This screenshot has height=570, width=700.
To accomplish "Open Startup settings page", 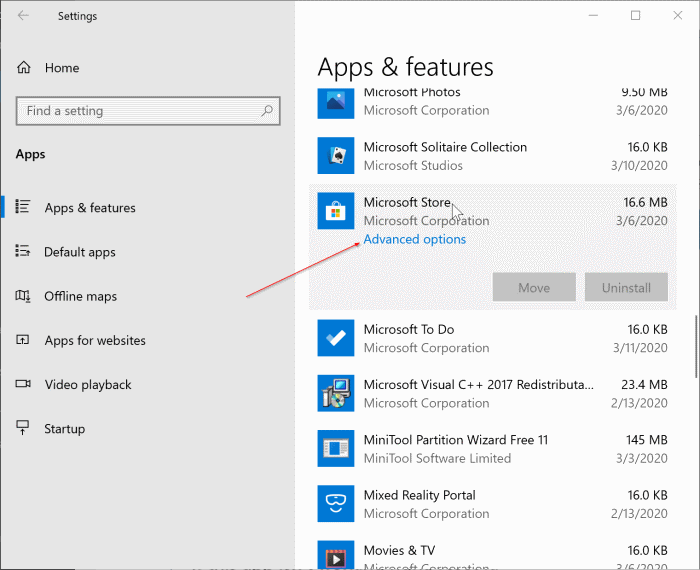I will (64, 429).
